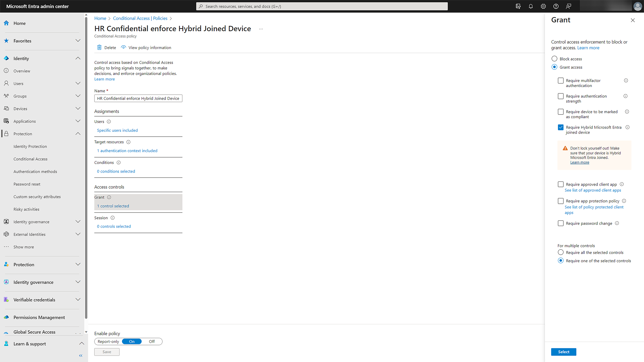Viewport: 644px width, 362px height.
Task: Click the Select button in Grant panel
Action: point(563,352)
